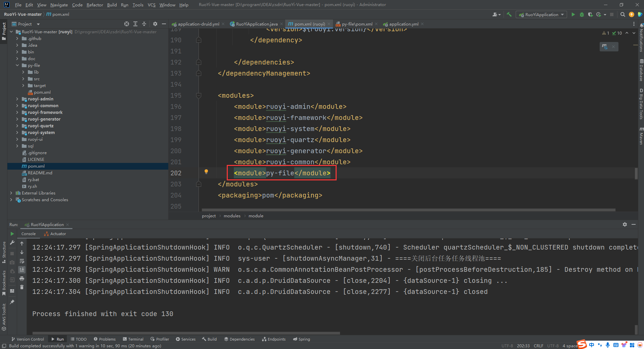
Task: Toggle Structure tool window on left sidebar
Action: coord(4,252)
